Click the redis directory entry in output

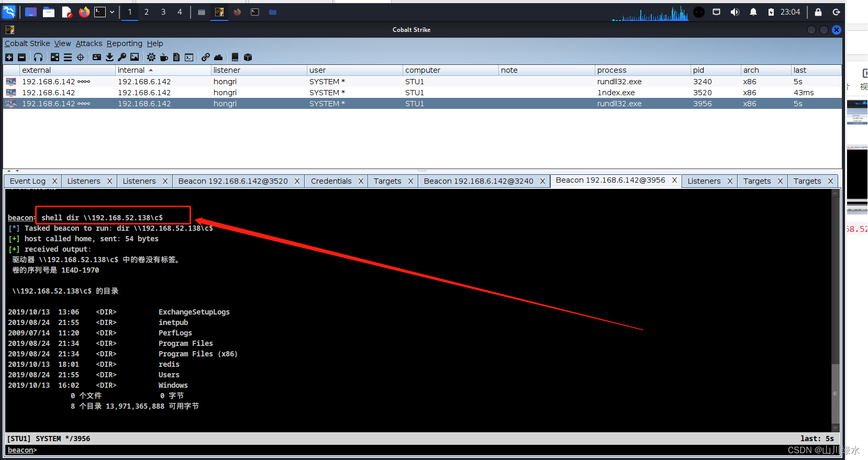click(x=169, y=364)
